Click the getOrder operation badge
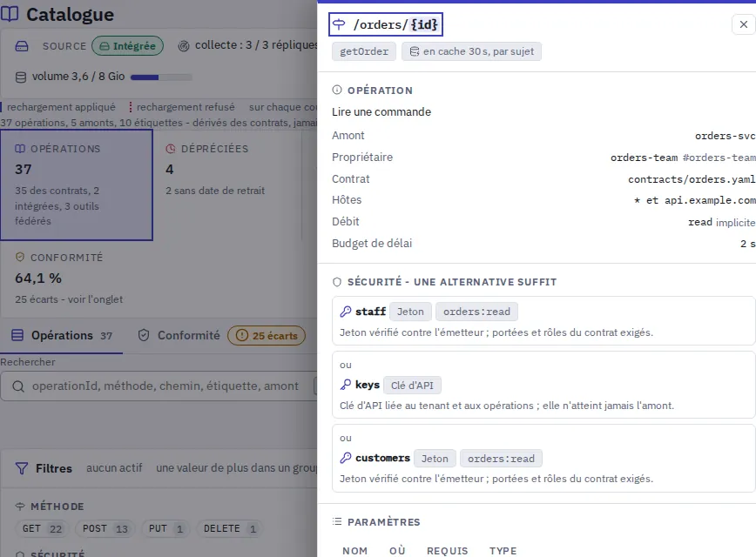Screen dimensions: 756x557 click(x=364, y=51)
